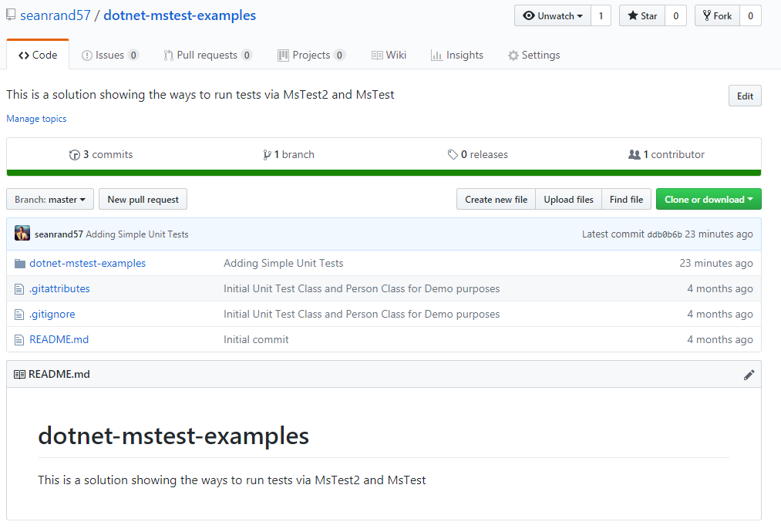Open the Branch: master dropdown
Screen dimensions: 781x532
(50, 199)
